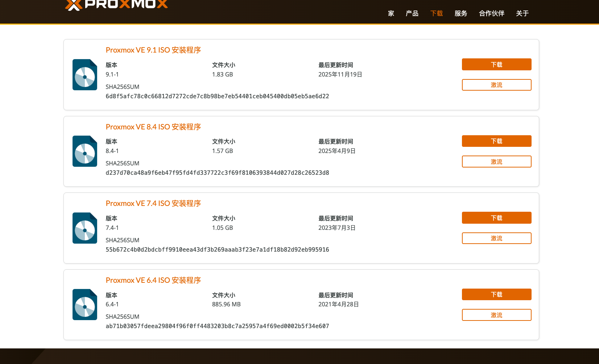Screen dimensions: 599x364
Task: Download the Proxmox VE 8.4 ISO via 下载 button
Action: click(497, 141)
